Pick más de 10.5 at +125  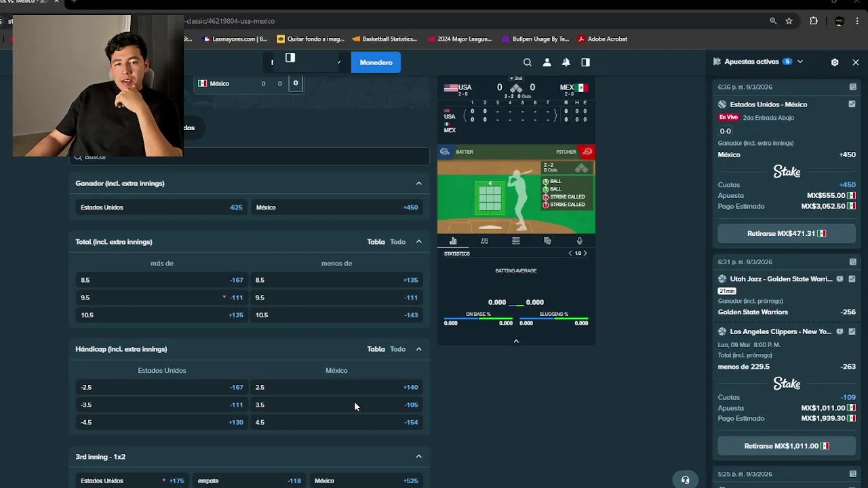161,315
